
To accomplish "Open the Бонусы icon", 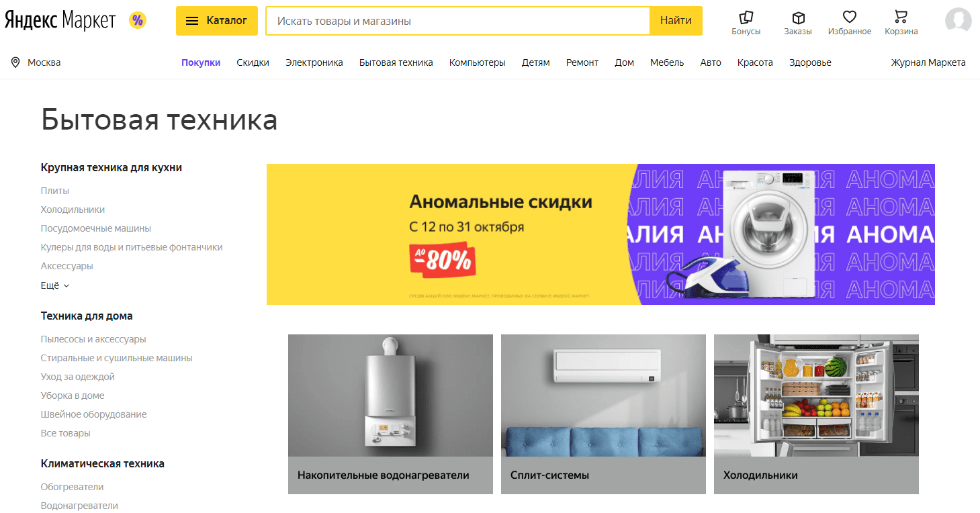I will click(746, 17).
